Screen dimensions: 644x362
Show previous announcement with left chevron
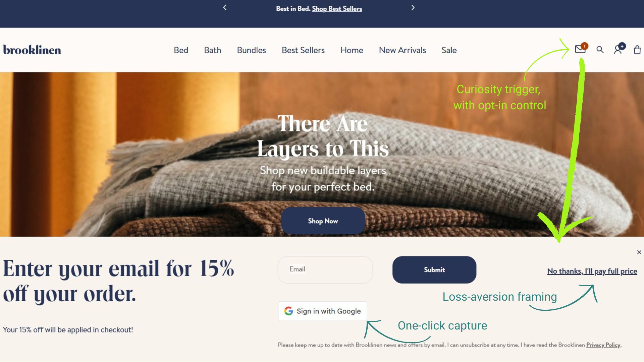tap(225, 8)
